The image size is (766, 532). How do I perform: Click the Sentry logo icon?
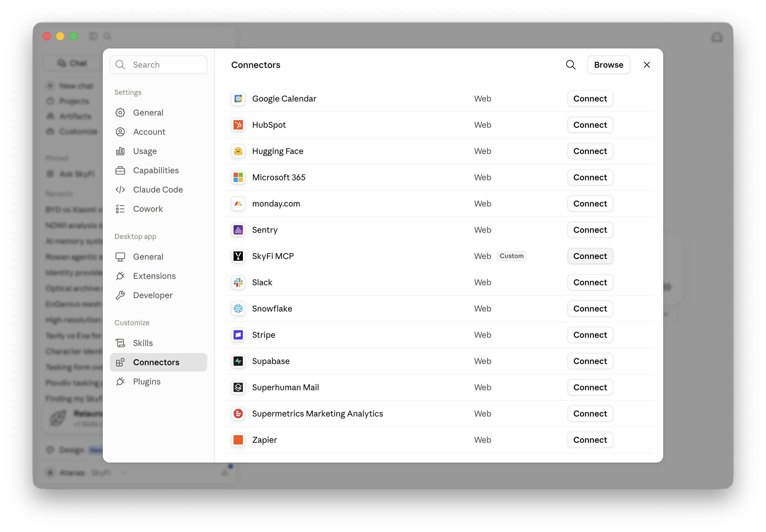238,230
